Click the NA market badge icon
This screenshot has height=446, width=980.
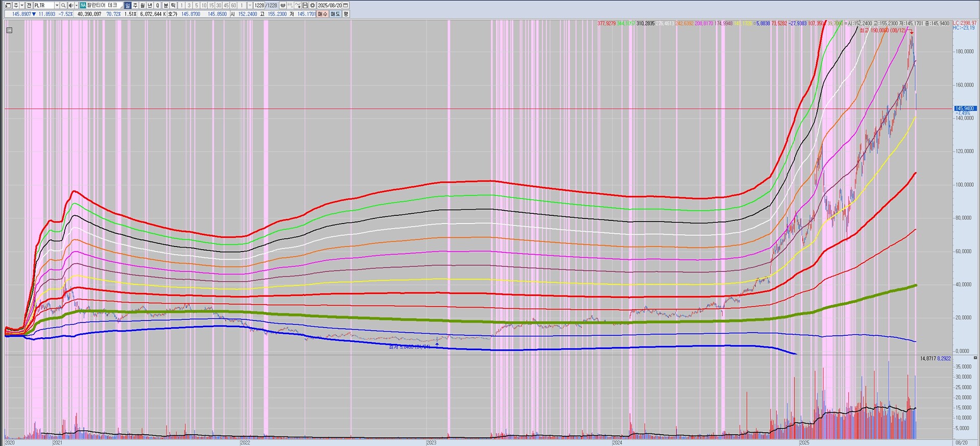point(83,5)
